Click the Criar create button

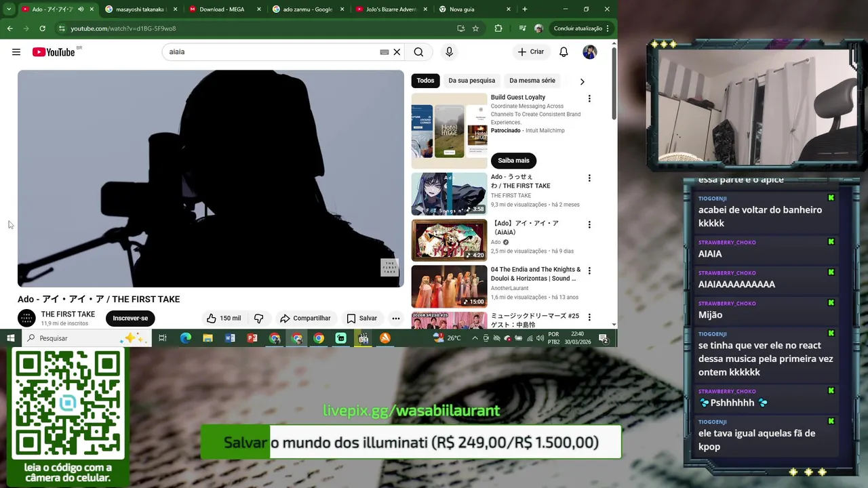tap(530, 52)
